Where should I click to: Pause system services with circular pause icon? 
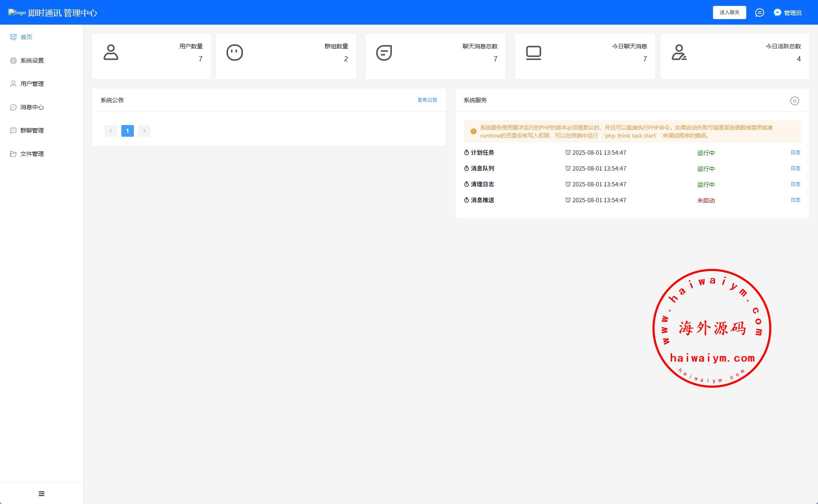coord(794,100)
